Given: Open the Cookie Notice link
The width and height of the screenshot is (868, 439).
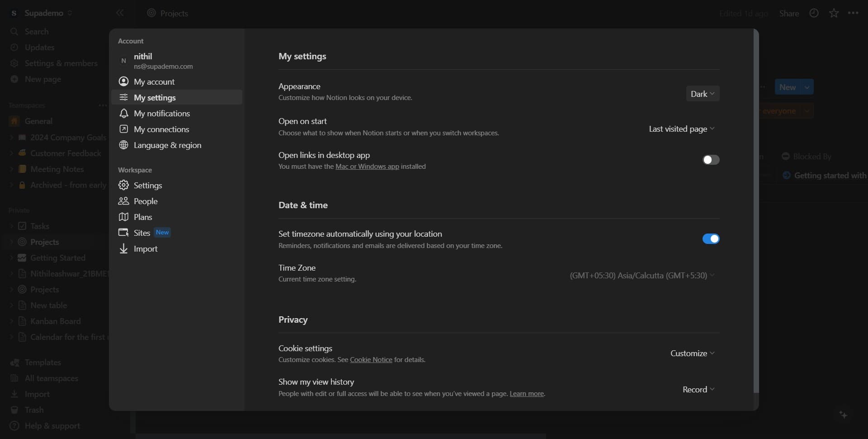Looking at the screenshot, I should tap(371, 360).
